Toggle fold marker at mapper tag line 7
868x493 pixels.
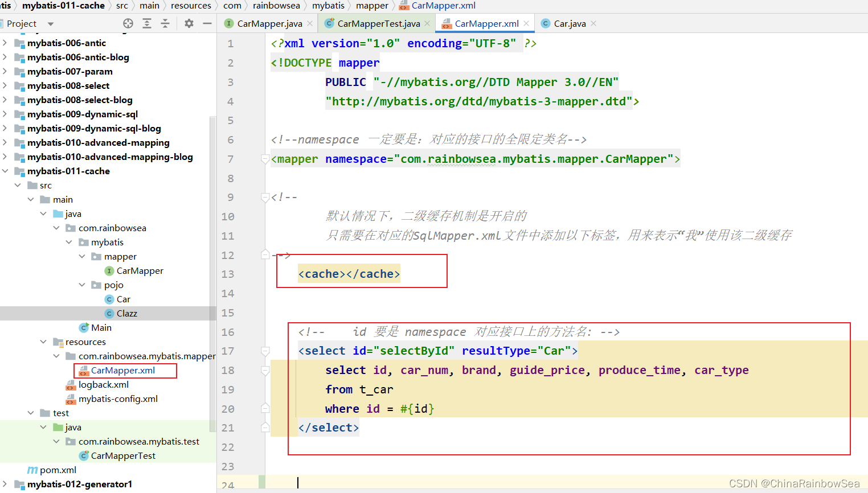pyautogui.click(x=265, y=159)
